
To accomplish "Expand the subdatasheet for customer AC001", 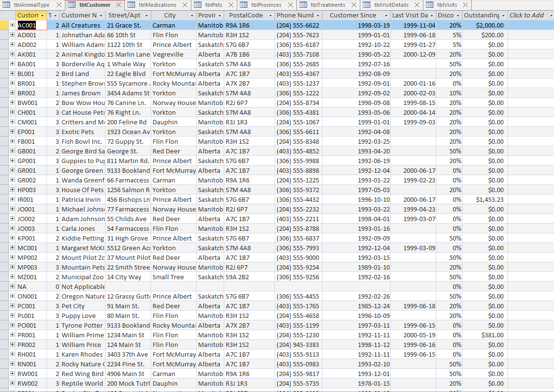I will (12, 25).
